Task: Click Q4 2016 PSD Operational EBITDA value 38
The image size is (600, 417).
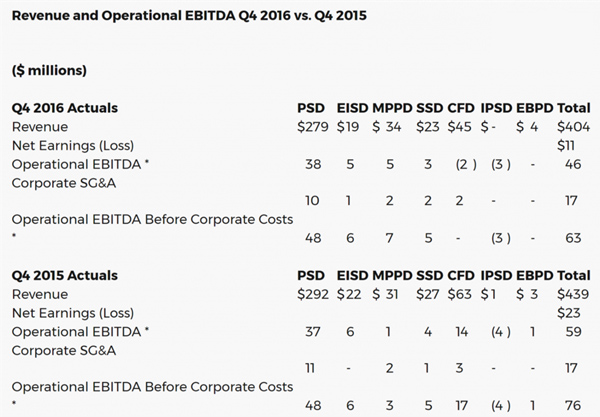Action: coord(312,164)
